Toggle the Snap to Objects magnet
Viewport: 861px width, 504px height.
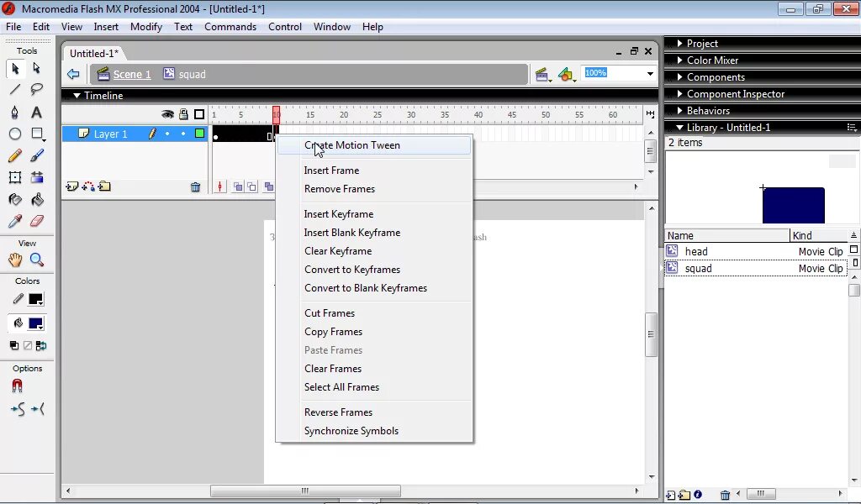17,386
